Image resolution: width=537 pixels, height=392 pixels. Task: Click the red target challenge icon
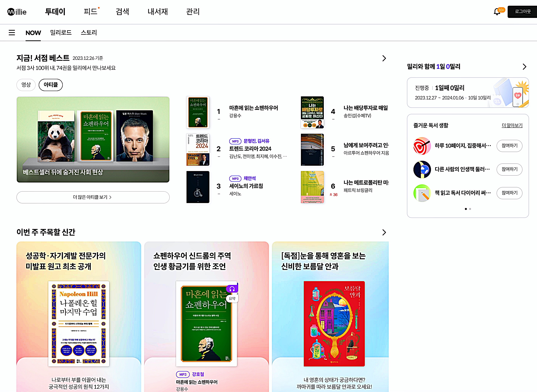pyautogui.click(x=422, y=146)
